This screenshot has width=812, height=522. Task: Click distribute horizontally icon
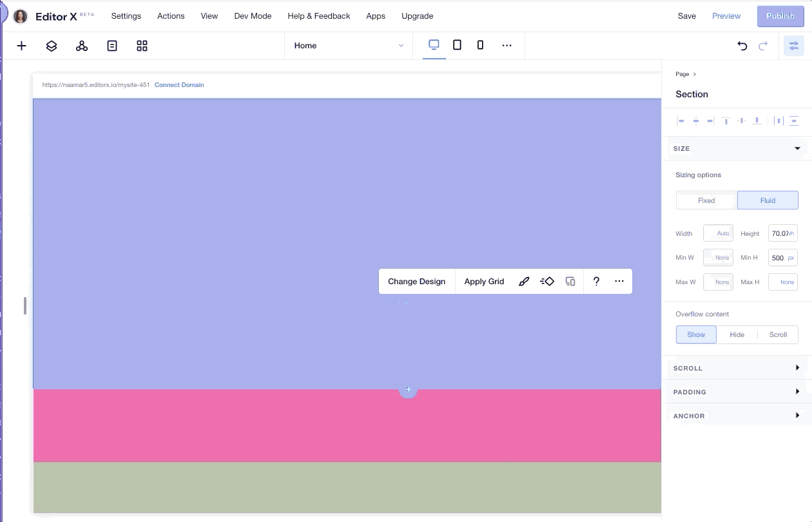(778, 121)
